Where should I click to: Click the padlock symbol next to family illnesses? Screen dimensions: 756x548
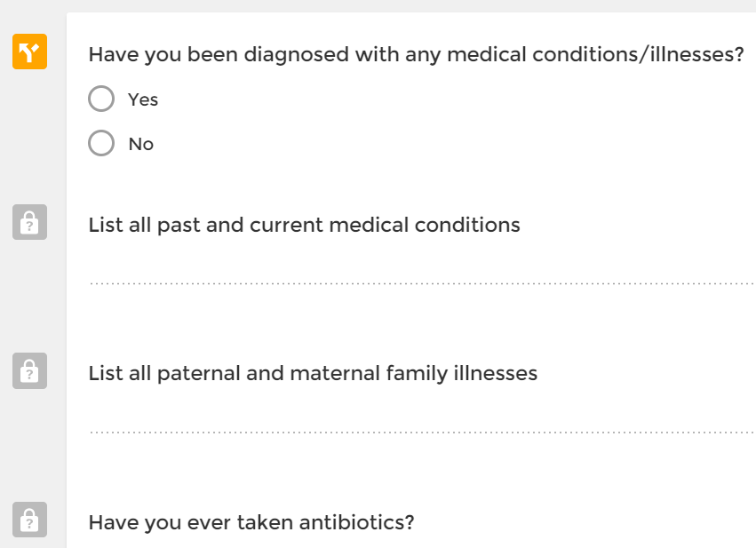pos(29,370)
